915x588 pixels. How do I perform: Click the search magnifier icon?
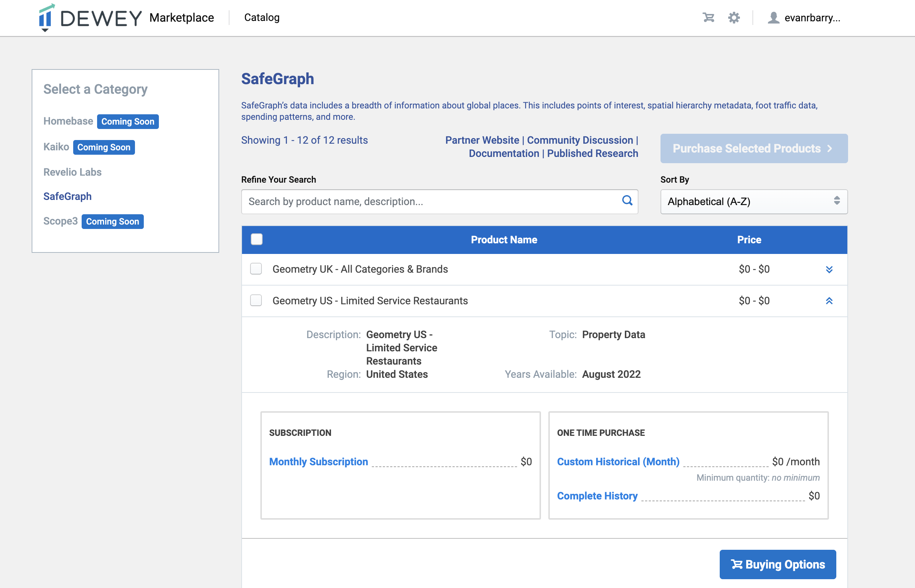627,200
